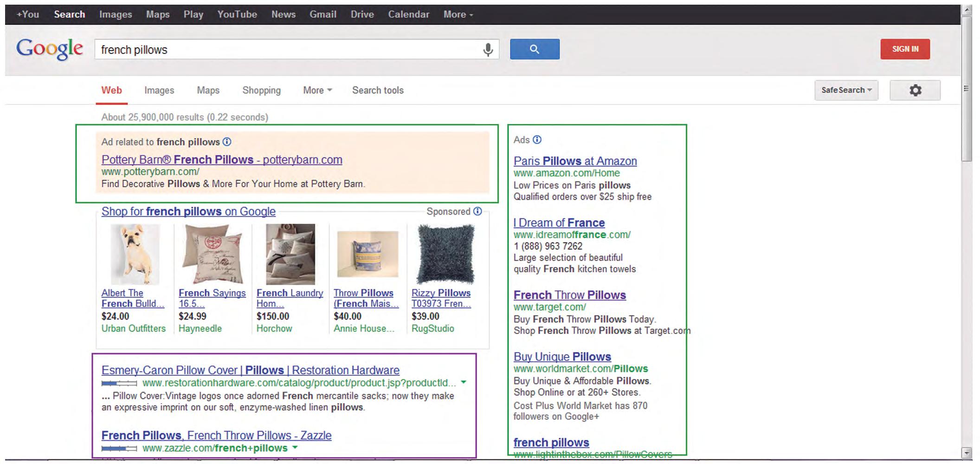980x464 pixels.
Task: Click the red SIGN IN button
Action: click(x=905, y=49)
